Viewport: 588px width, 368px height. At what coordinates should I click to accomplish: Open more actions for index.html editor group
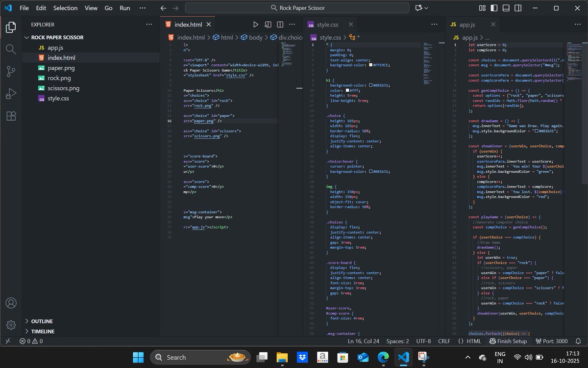(292, 25)
